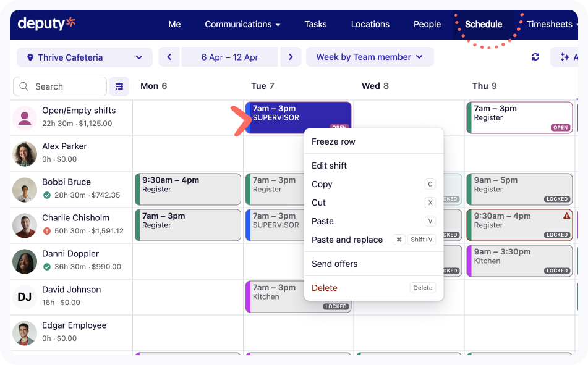Click the refresh schedule icon
The height and width of the screenshot is (365, 588).
535,57
